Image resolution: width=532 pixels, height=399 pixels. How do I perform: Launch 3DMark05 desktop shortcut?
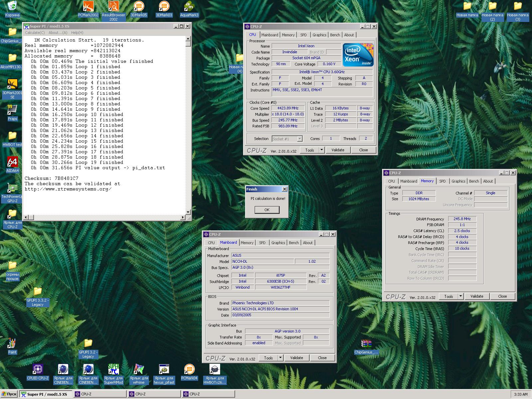coord(139,9)
